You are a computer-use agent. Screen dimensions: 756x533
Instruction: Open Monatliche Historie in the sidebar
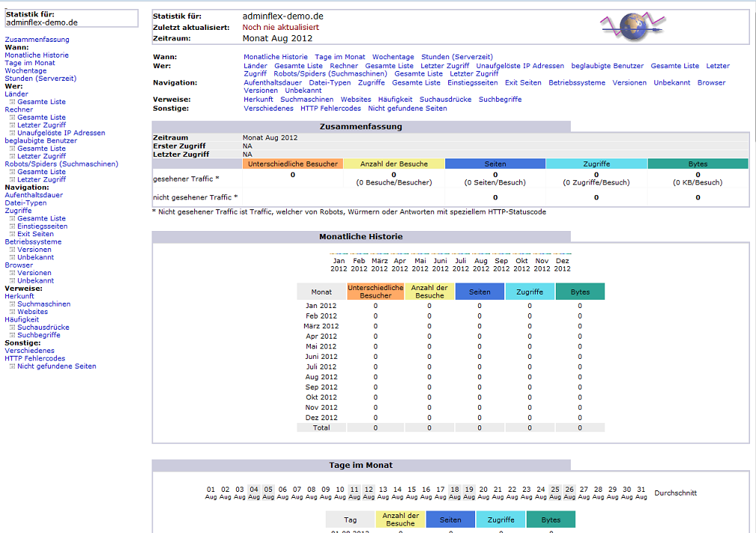pos(37,55)
